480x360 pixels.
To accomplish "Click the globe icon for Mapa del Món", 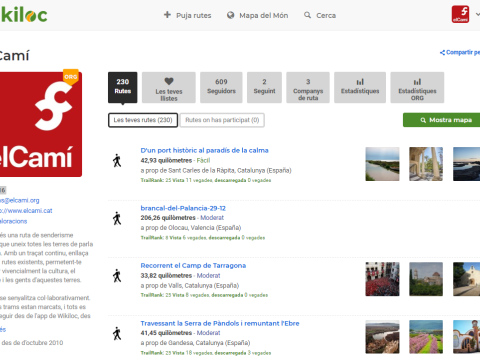I will (230, 15).
